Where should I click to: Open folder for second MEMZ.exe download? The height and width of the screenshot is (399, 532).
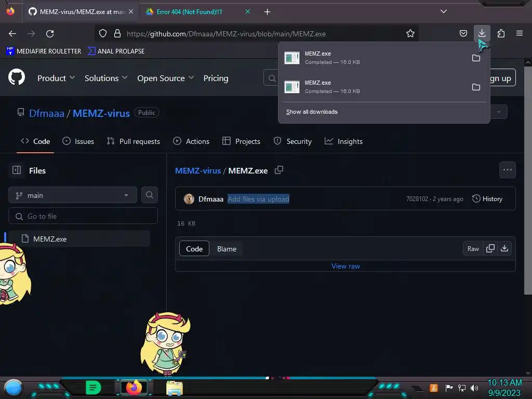[476, 87]
